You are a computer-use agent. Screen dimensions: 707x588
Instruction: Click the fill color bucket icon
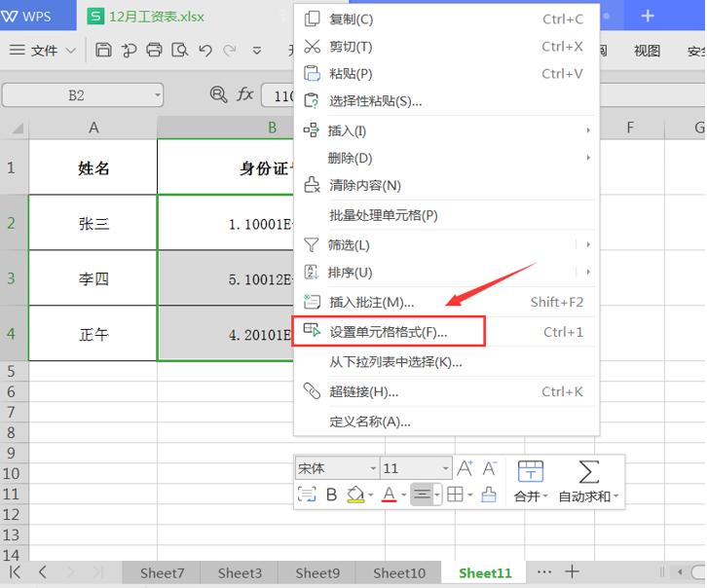click(355, 495)
